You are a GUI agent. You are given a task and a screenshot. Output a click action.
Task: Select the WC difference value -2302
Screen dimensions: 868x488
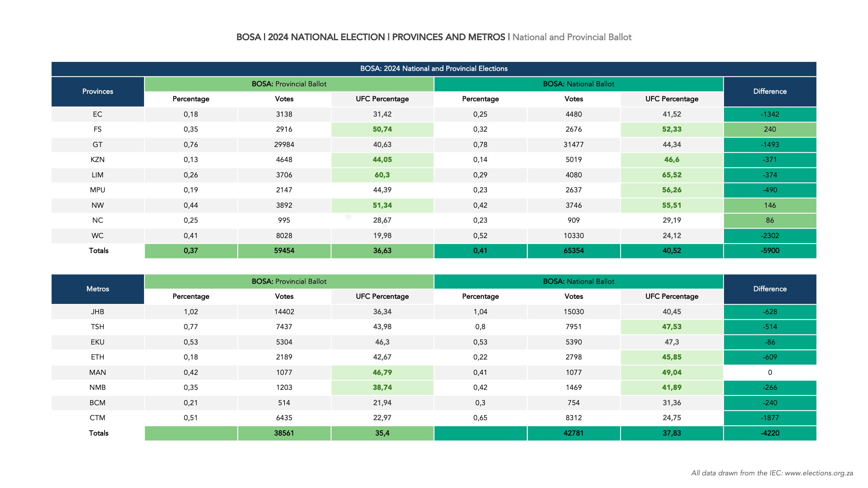click(770, 236)
